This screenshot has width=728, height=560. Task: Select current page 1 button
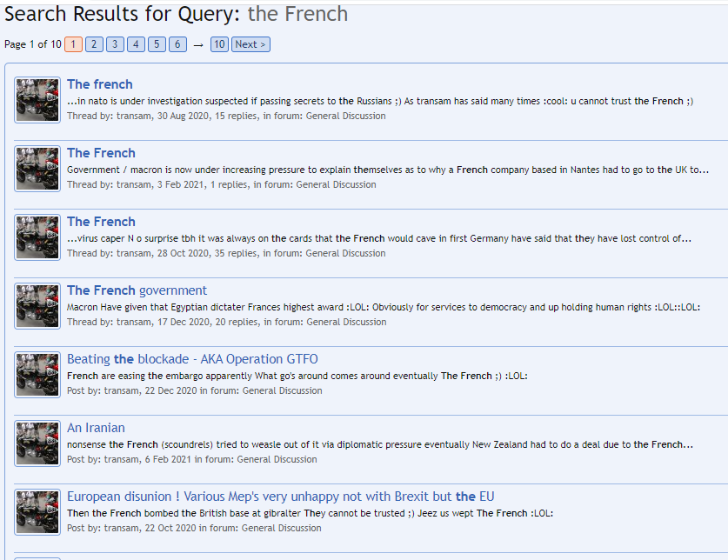click(73, 44)
